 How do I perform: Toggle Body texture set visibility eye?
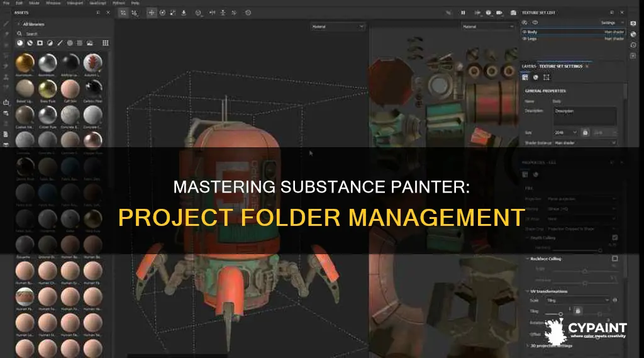pyautogui.click(x=525, y=31)
